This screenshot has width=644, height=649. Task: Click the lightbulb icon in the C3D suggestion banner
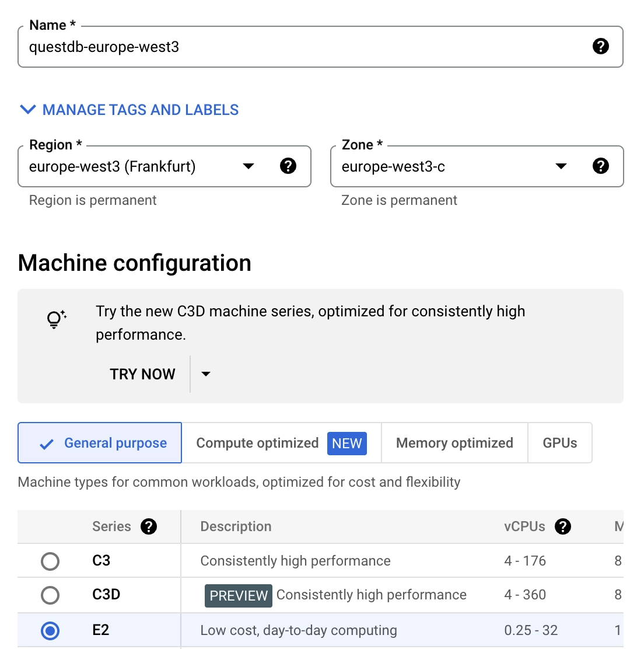(55, 319)
